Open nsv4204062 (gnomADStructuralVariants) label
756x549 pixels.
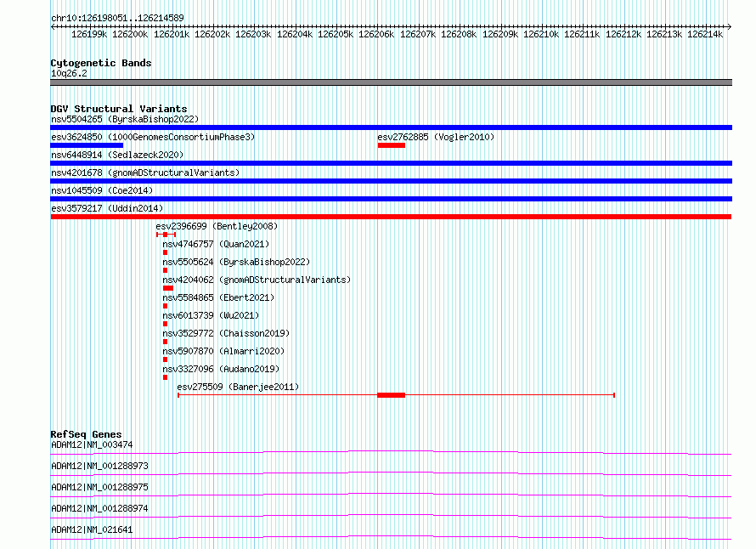257,280
